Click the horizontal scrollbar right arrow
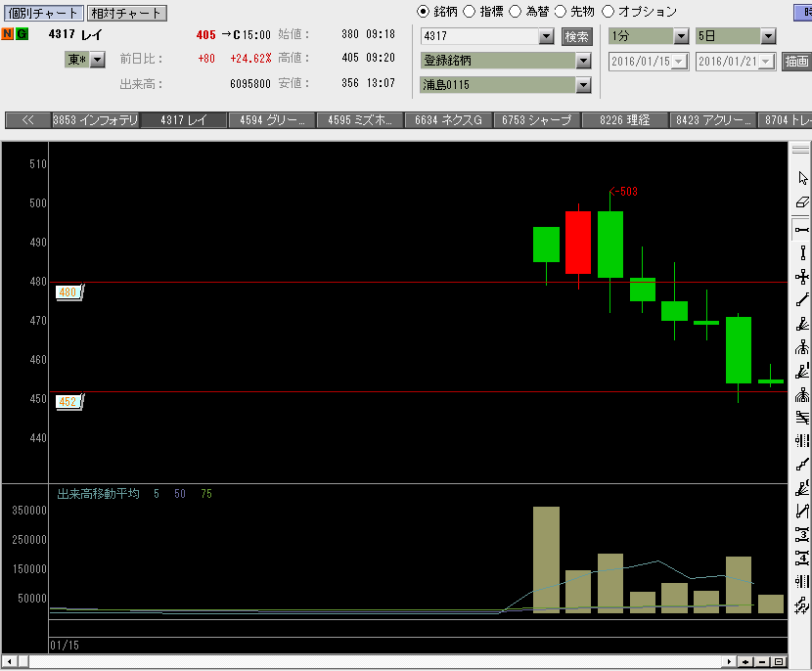This screenshot has height=671, width=812. [729, 661]
